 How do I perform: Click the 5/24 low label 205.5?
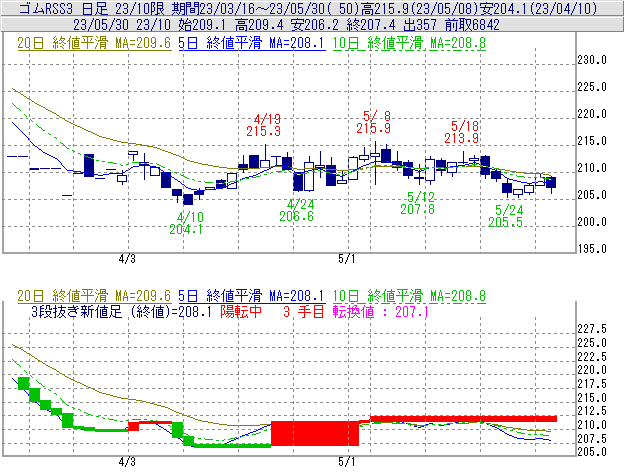tap(505, 222)
